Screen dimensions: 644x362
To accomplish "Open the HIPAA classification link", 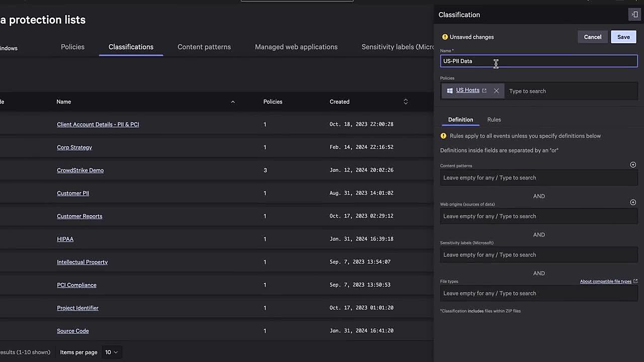I will pyautogui.click(x=65, y=239).
